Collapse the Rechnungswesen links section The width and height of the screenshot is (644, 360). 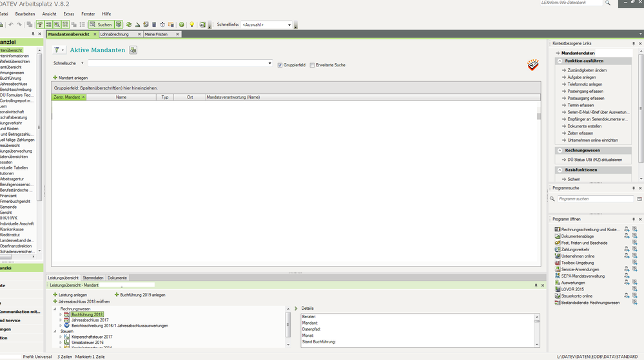click(560, 150)
